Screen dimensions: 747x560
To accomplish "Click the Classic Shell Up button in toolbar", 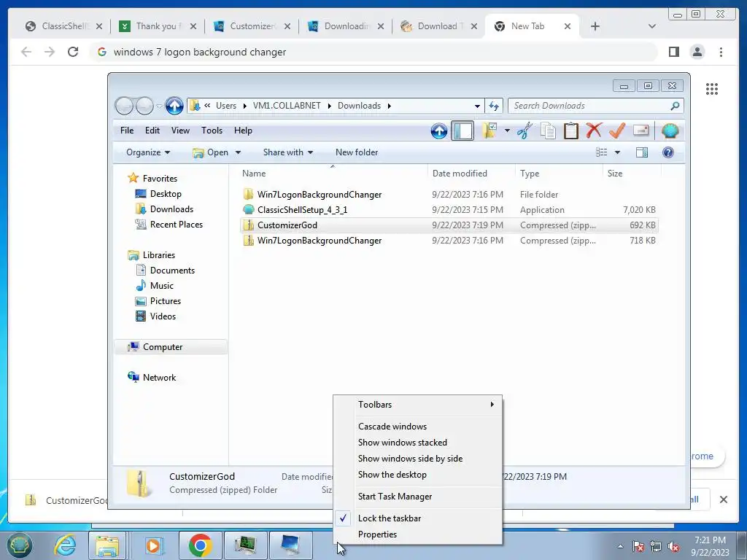I will 438,131.
